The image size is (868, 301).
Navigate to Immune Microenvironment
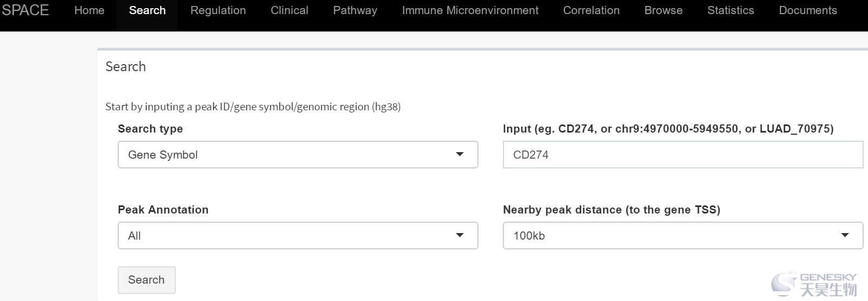(470, 10)
